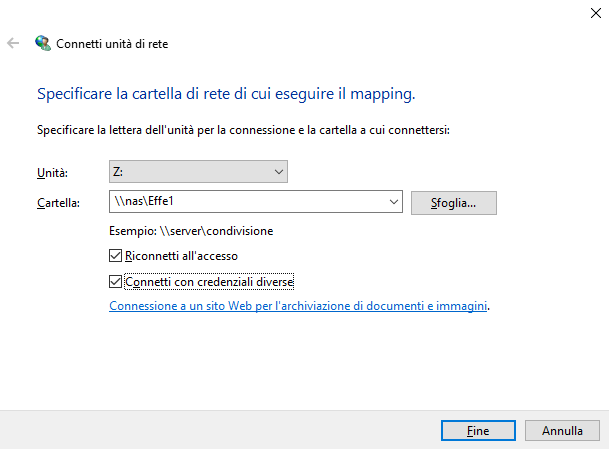
Task: Click the network drive icon in title
Action: (42, 44)
